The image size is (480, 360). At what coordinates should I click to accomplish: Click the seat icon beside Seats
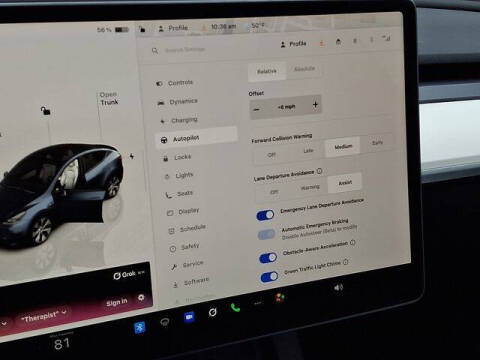click(x=168, y=195)
